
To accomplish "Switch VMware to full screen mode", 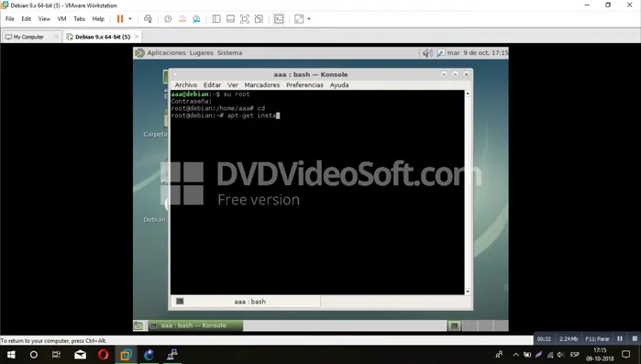I will click(245, 18).
